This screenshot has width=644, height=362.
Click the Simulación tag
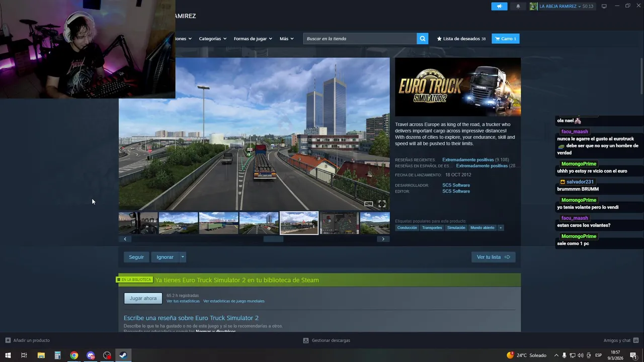click(x=456, y=228)
